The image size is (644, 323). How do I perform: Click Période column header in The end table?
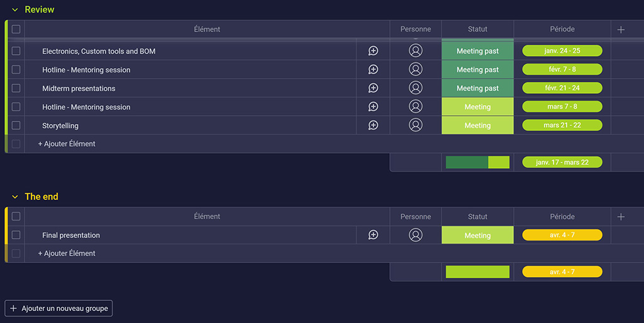click(562, 217)
